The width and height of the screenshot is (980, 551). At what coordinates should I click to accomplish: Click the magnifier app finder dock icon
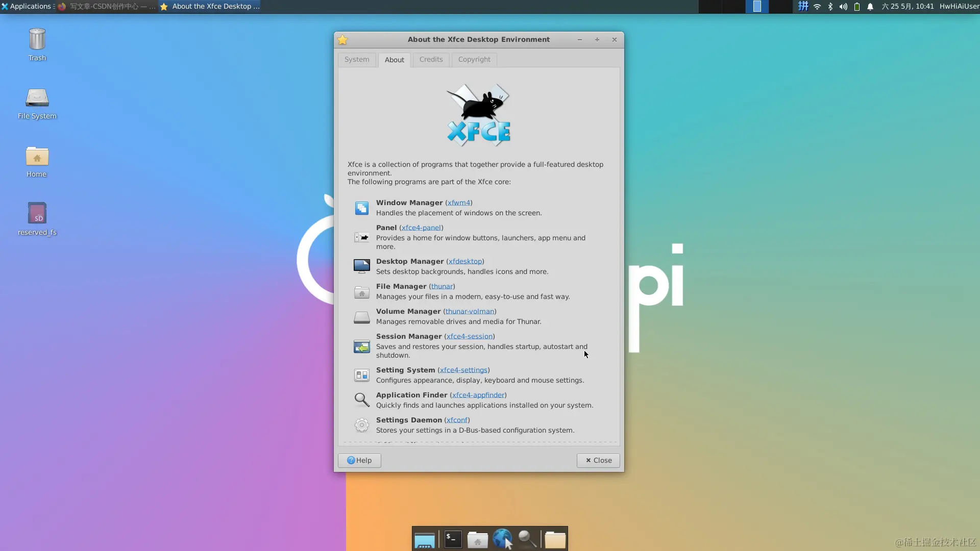click(527, 539)
